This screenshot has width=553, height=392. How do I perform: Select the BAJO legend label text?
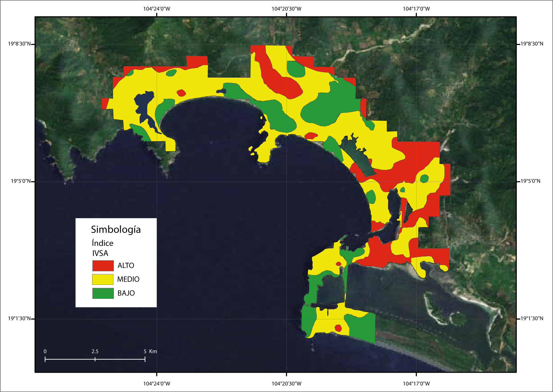pos(126,293)
